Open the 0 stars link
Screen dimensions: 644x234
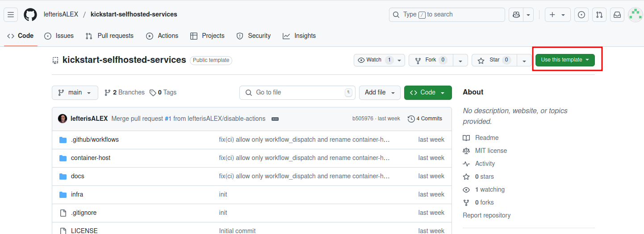(485, 177)
